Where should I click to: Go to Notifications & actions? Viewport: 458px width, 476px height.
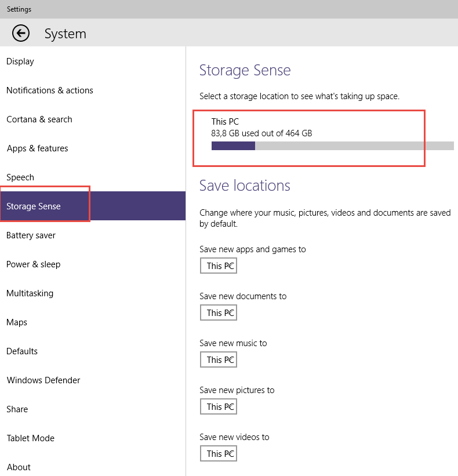[x=50, y=90]
